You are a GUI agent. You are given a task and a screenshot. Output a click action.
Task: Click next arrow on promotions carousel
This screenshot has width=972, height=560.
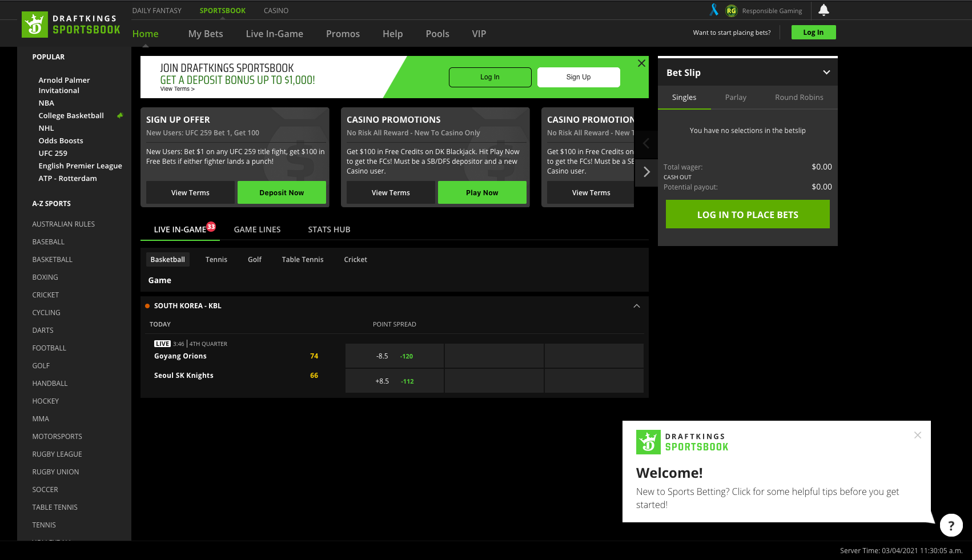coord(646,172)
